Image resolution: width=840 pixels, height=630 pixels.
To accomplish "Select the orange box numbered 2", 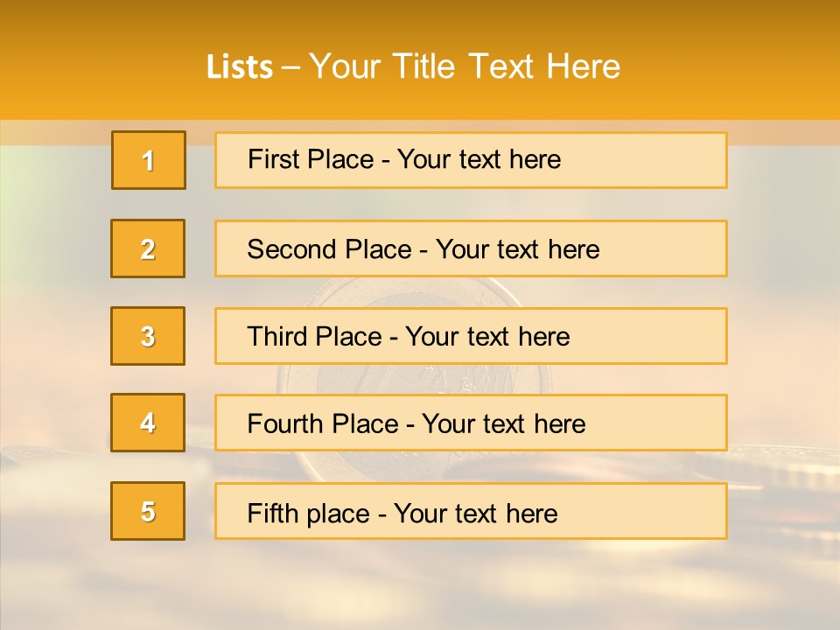I will (x=148, y=248).
